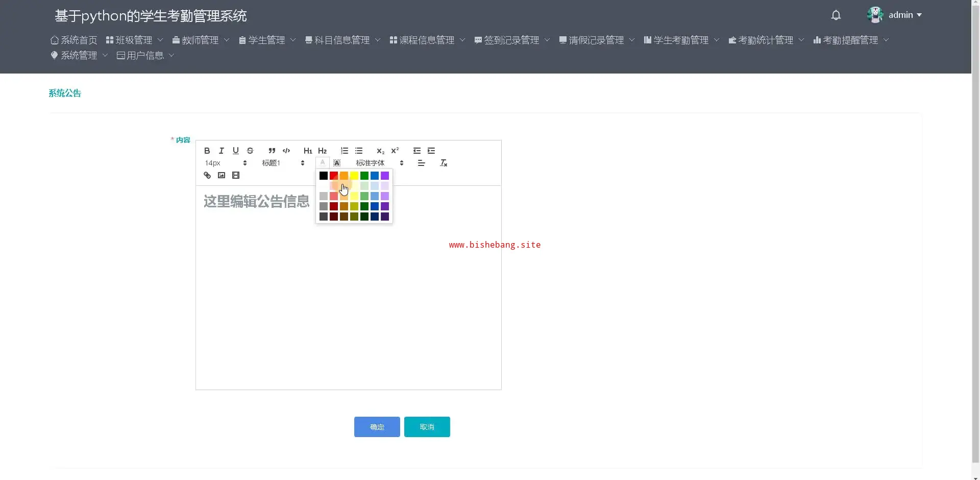Click the 确定 confirm button

coord(377,427)
